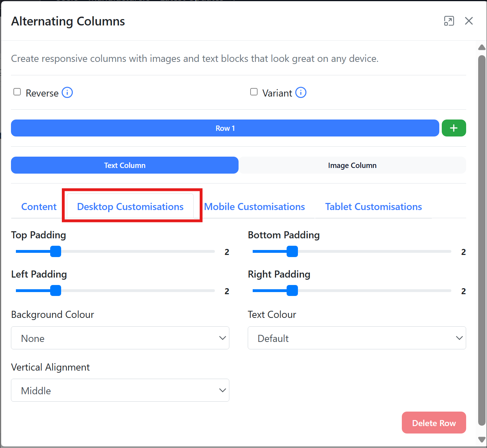Click the scrollbar up arrow

[482, 47]
